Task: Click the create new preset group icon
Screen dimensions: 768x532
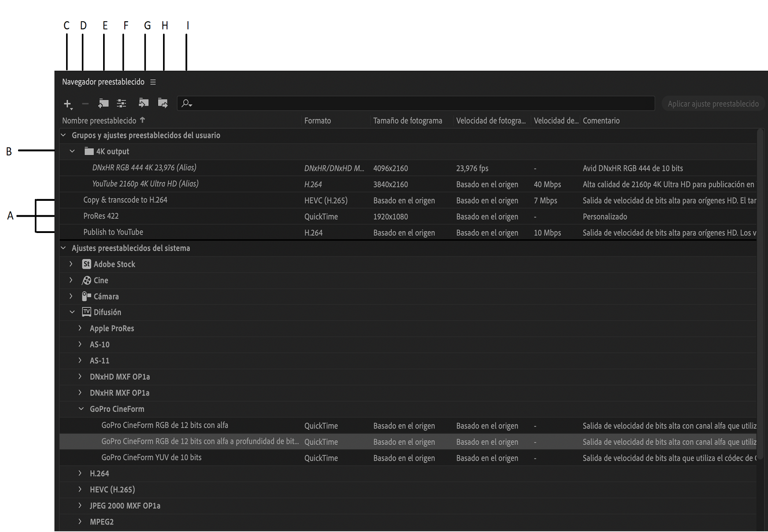Action: point(104,103)
